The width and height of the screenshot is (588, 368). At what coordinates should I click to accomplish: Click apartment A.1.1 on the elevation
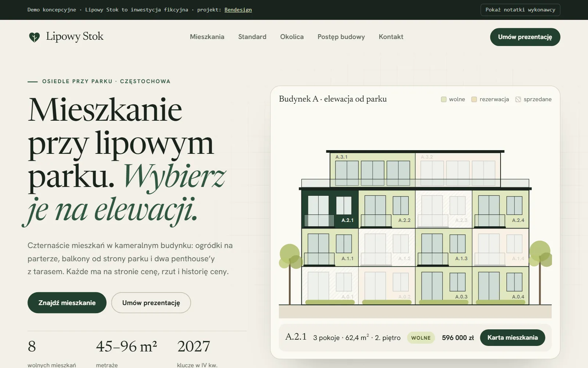click(330, 247)
